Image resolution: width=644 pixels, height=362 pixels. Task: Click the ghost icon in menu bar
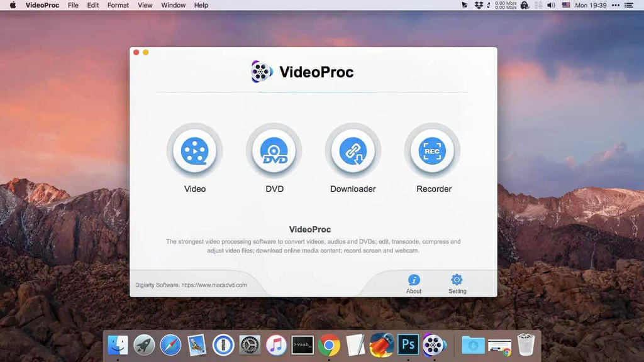[525, 5]
